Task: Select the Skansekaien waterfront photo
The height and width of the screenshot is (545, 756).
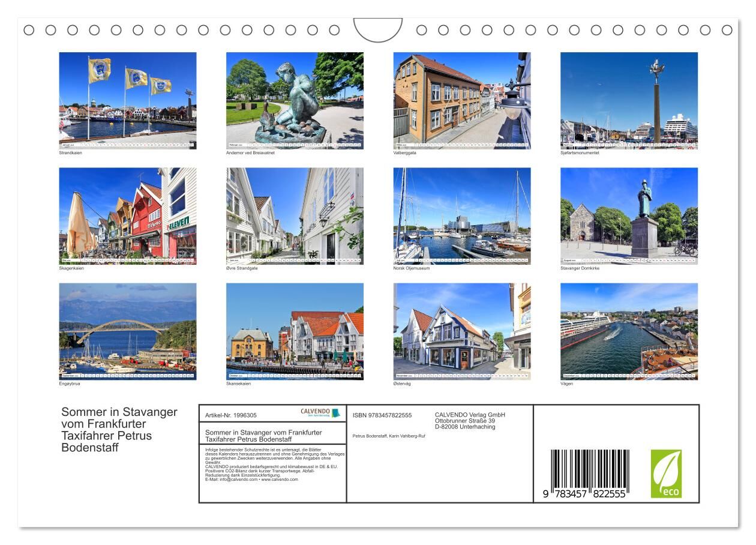Action: coord(295,331)
